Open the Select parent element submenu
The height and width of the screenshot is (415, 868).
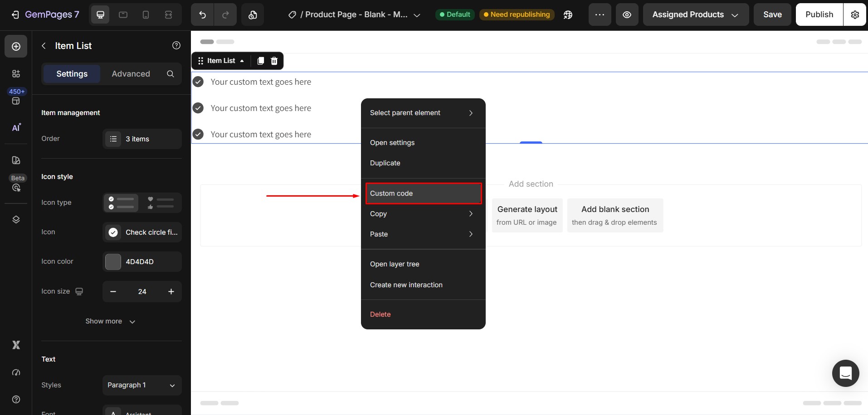tap(423, 113)
